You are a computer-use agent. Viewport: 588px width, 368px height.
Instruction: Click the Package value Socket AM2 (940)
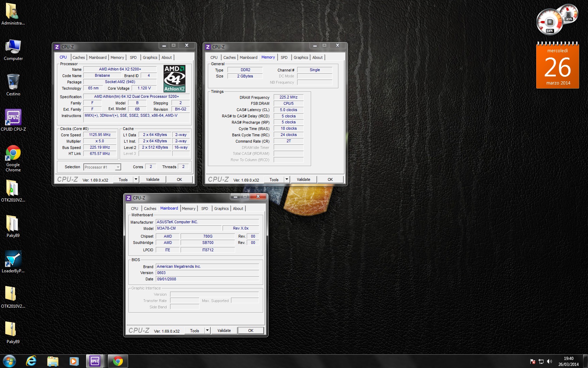coord(120,82)
